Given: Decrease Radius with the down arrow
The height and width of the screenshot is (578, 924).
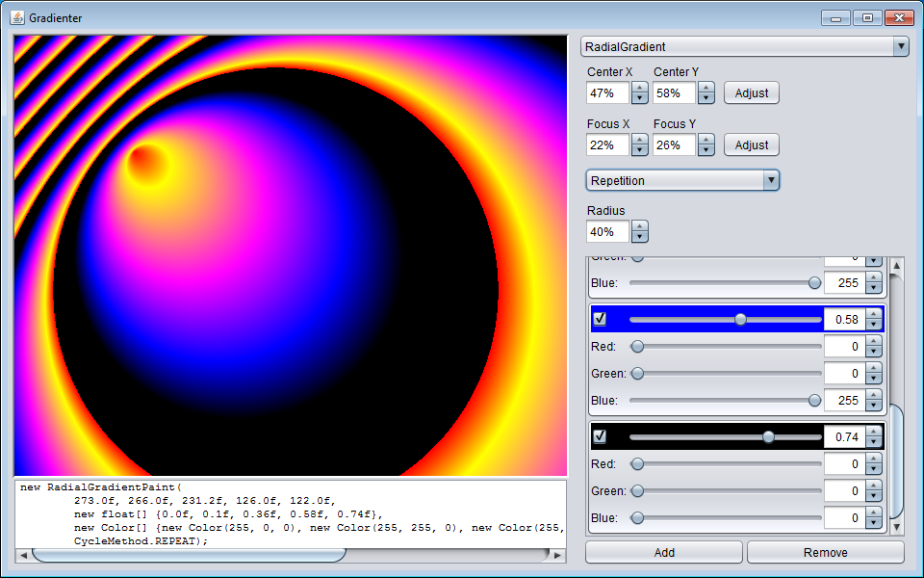Looking at the screenshot, I should 639,237.
